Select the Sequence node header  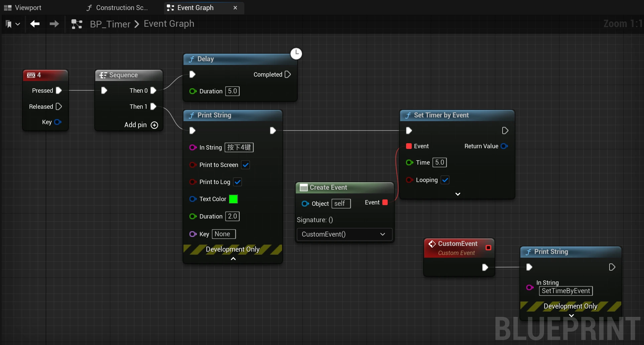point(129,75)
